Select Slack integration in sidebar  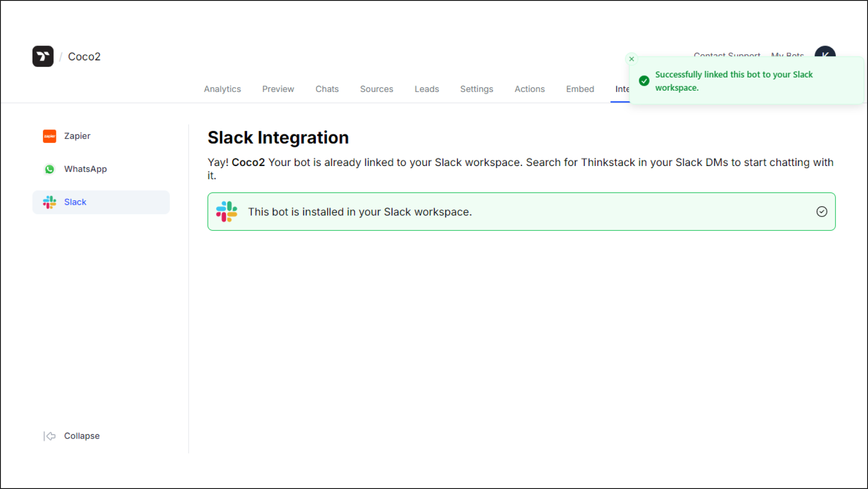(x=101, y=202)
